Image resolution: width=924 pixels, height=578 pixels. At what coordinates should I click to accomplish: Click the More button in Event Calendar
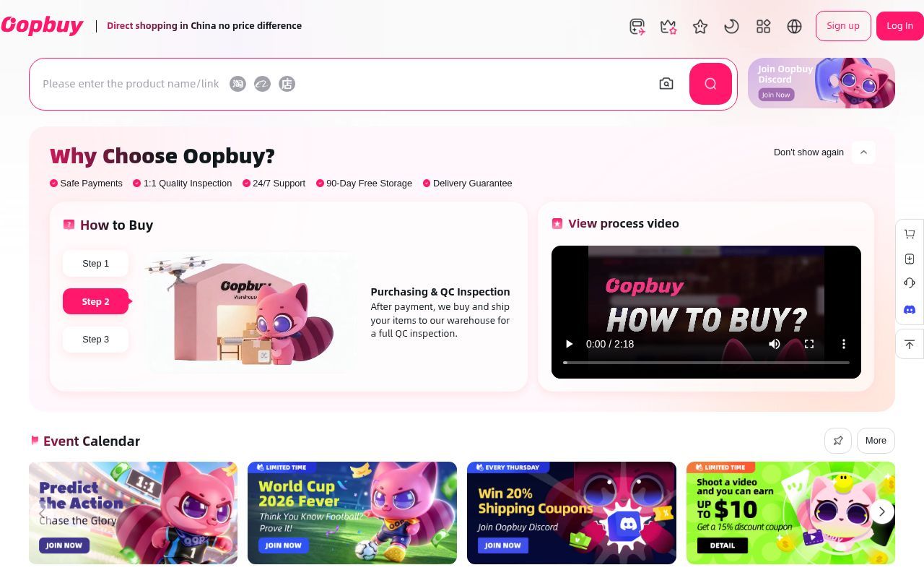click(876, 441)
